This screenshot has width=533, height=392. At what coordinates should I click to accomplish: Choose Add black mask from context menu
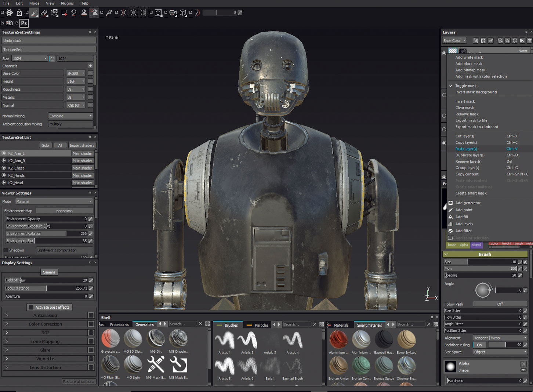tap(469, 64)
